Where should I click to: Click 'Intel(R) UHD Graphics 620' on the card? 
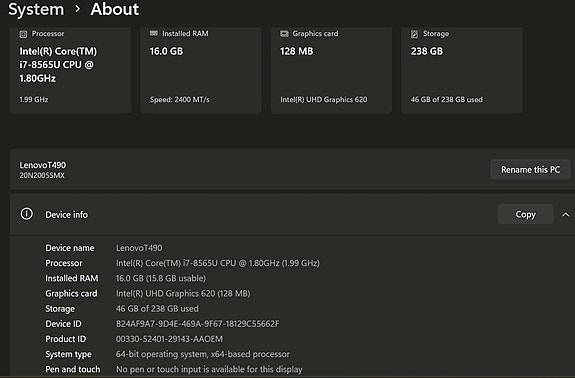pyautogui.click(x=324, y=99)
